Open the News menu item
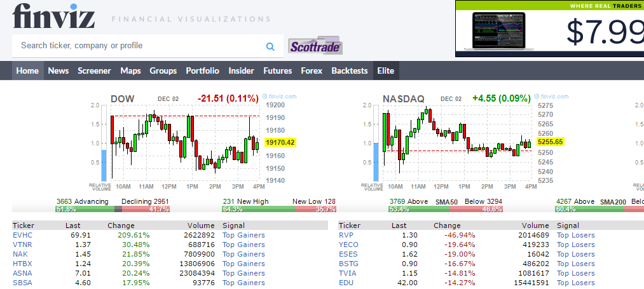 [x=58, y=71]
